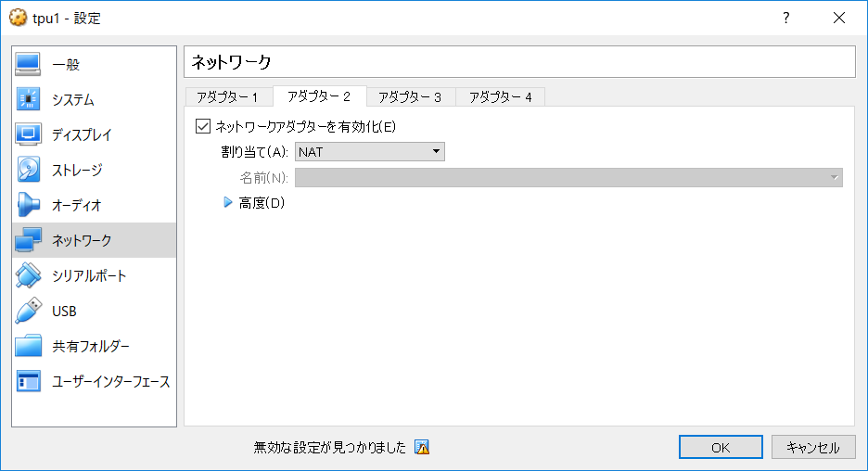
Task: Switch to the アダプター 3 tab
Action: pos(410,97)
